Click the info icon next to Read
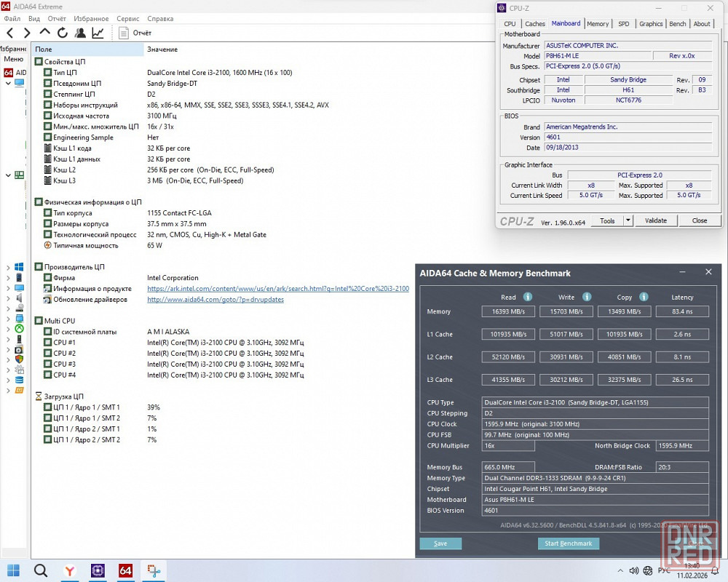 (x=528, y=297)
